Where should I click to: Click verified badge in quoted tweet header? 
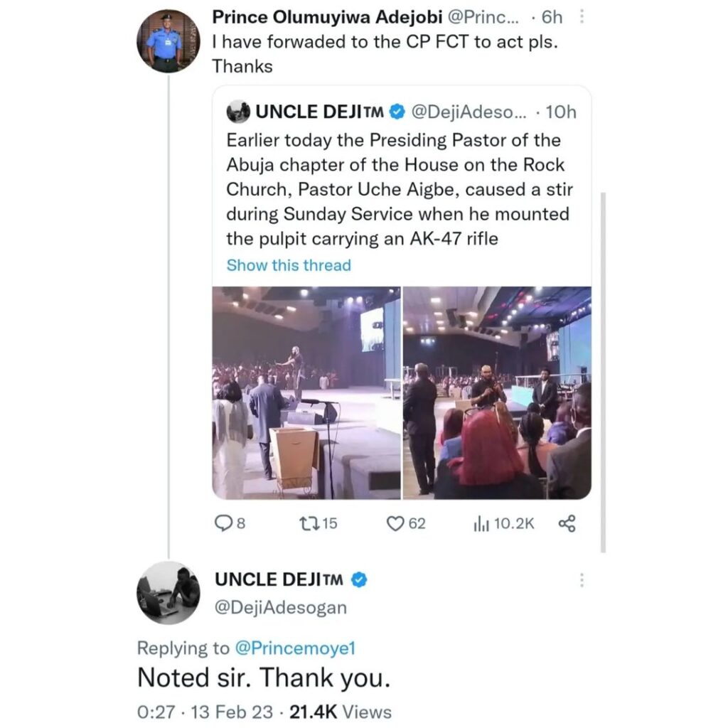click(397, 112)
